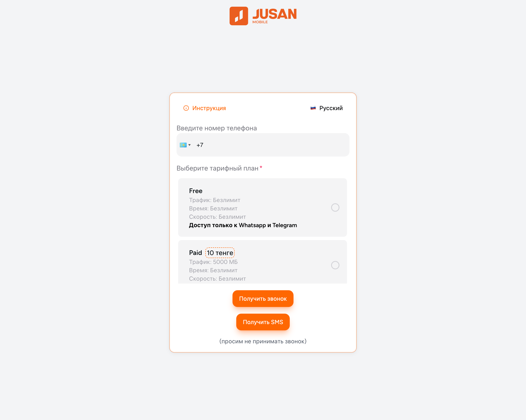Click the Kazakhstan flag in phone field
Viewport: 526px width, 420px height.
point(183,145)
